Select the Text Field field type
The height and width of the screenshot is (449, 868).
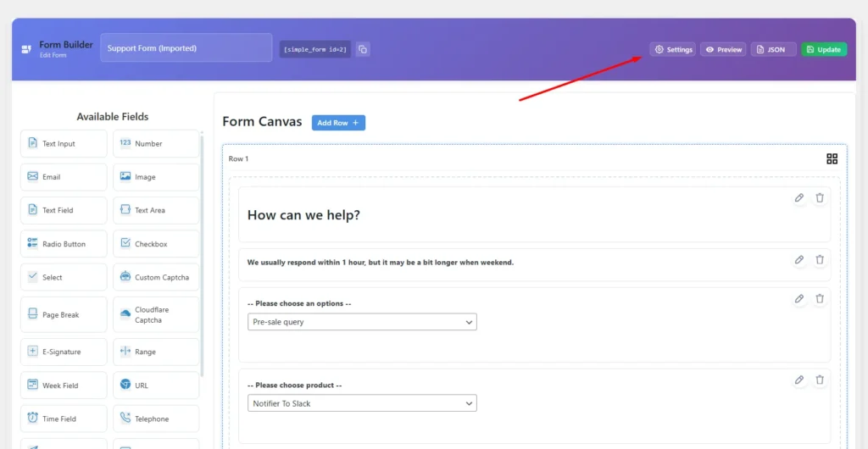[x=64, y=210]
